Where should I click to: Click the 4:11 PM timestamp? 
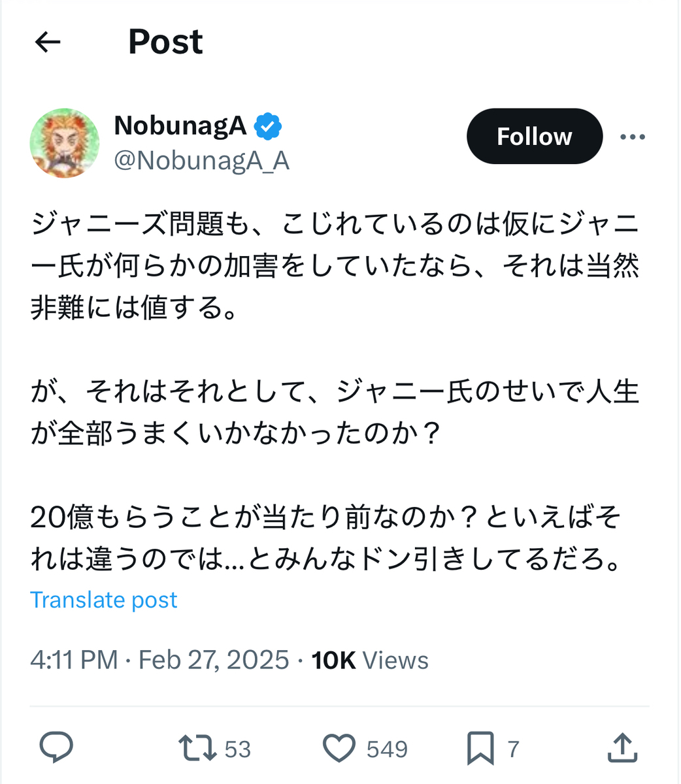[x=74, y=660]
